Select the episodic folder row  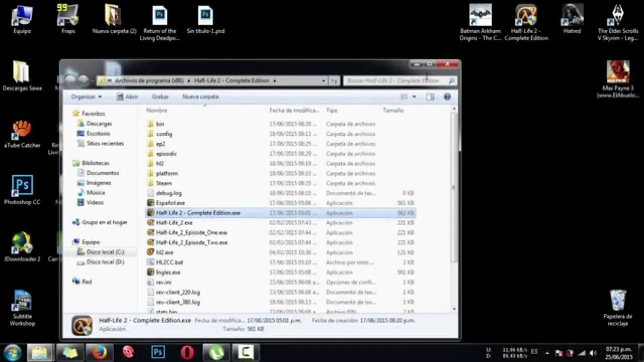pyautogui.click(x=280, y=153)
